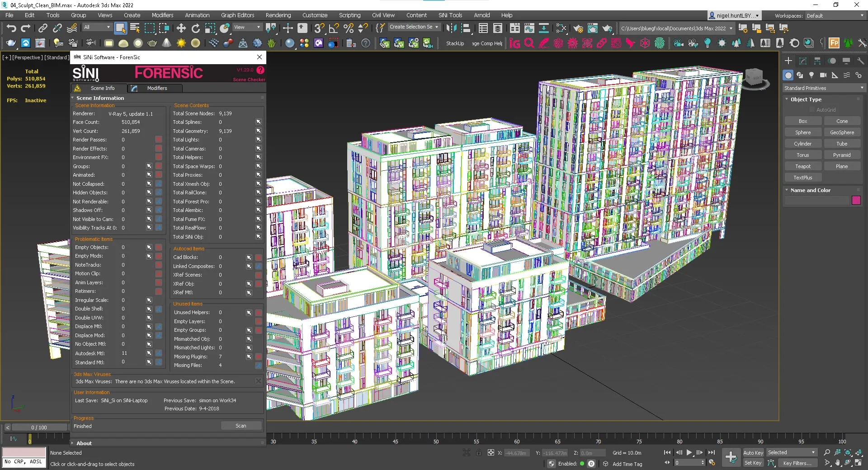Toggle the Angle Snap icon
The height and width of the screenshot is (470, 868).
pos(334,28)
